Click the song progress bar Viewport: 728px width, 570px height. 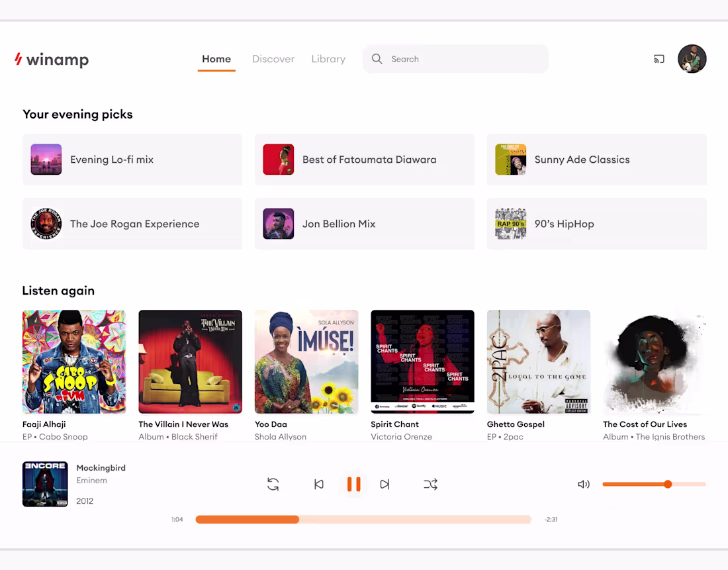pyautogui.click(x=363, y=519)
